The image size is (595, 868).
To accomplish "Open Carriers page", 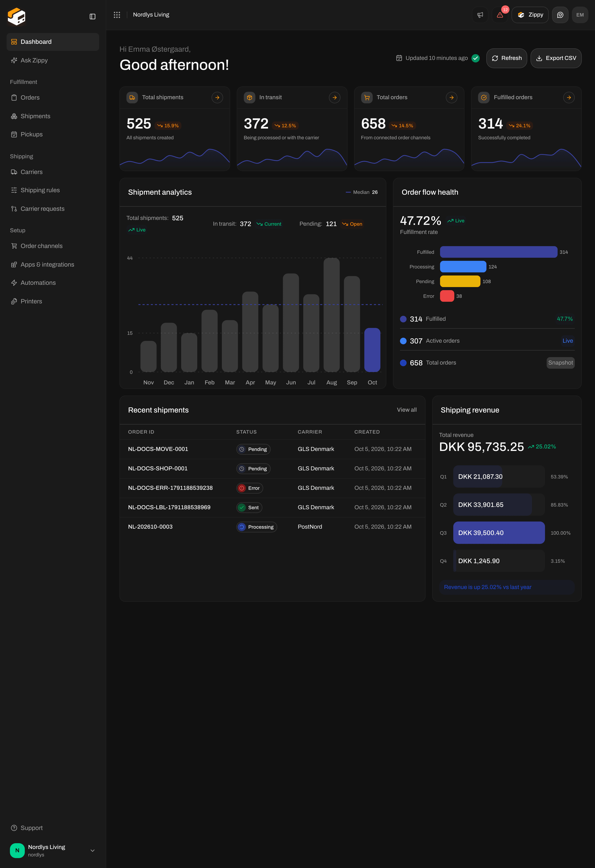I will [x=53, y=172].
